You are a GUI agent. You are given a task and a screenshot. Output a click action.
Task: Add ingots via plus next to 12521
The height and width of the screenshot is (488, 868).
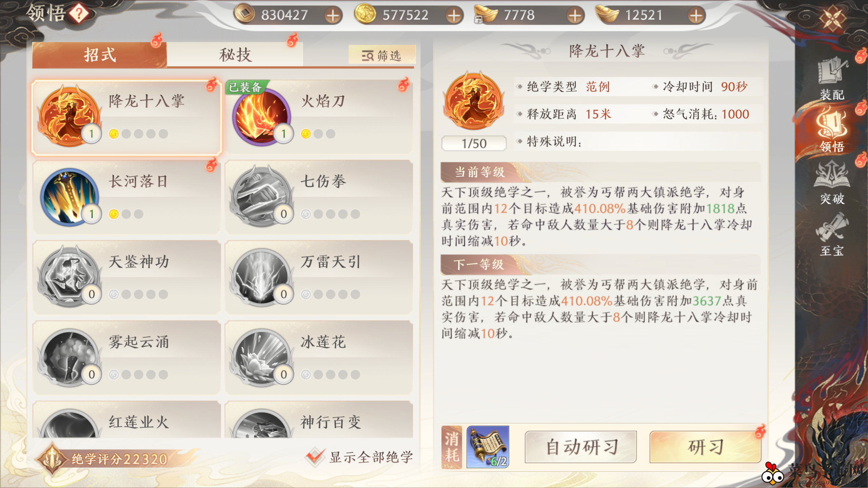696,15
